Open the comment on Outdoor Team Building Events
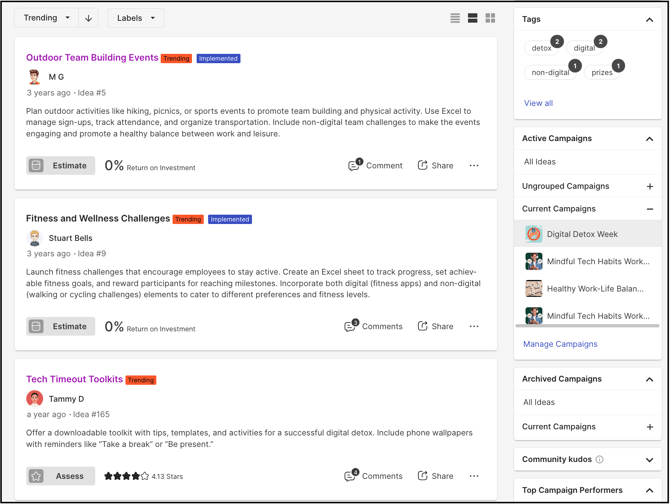Image resolution: width=670 pixels, height=504 pixels. click(375, 165)
